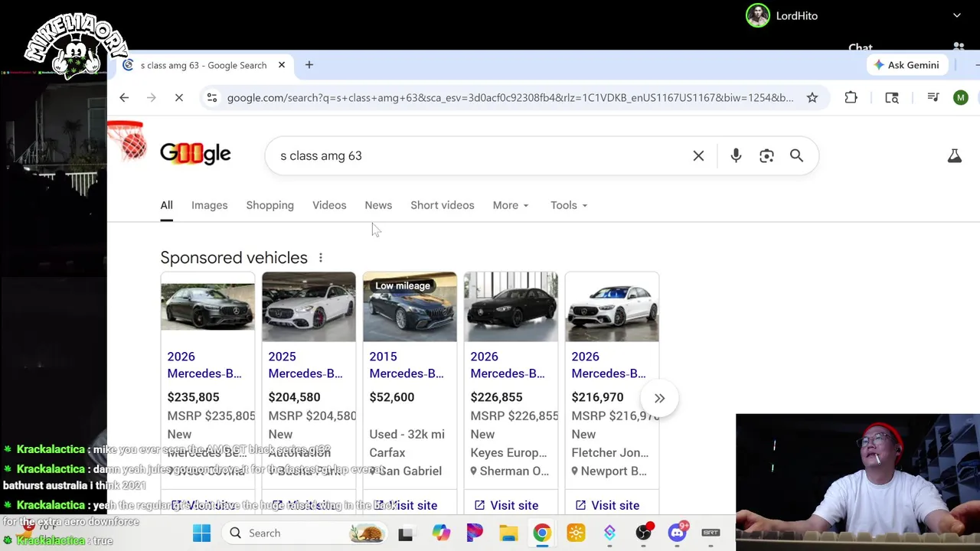Open Task View on the taskbar

406,533
